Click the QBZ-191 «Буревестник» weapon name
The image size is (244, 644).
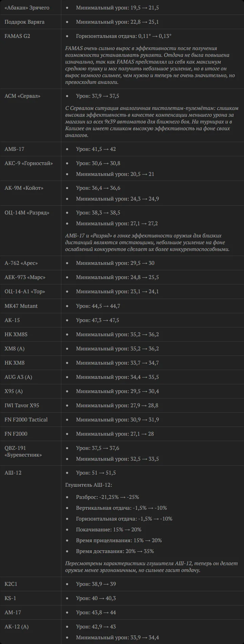(23, 452)
